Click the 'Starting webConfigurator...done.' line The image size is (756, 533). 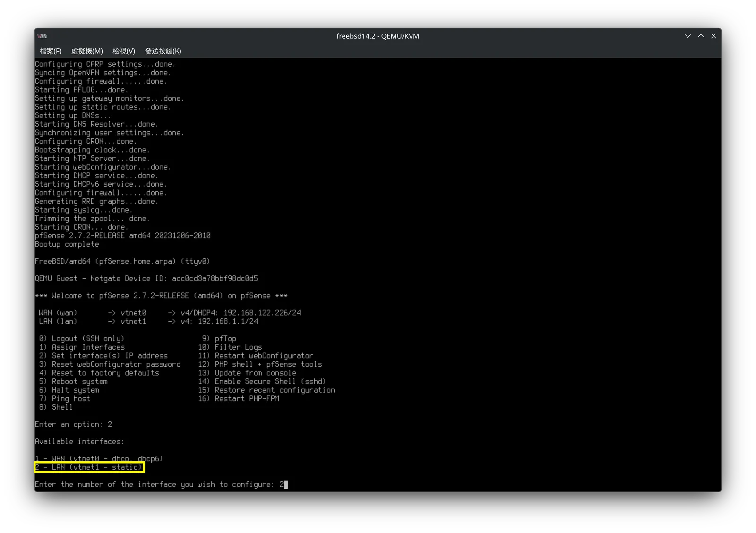(x=103, y=167)
